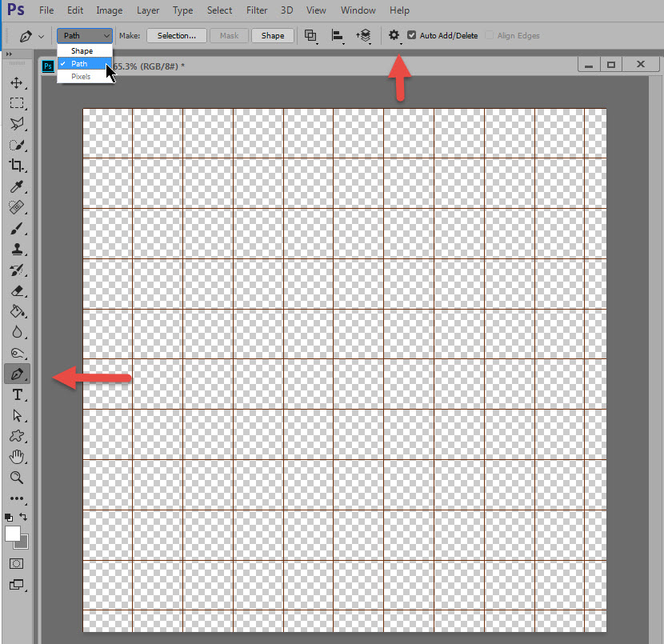Screen dimensions: 664x644
Task: Click the Shape button beside Mask
Action: (x=273, y=35)
